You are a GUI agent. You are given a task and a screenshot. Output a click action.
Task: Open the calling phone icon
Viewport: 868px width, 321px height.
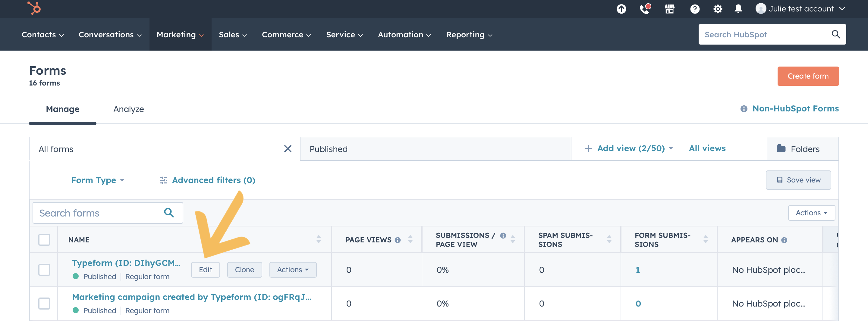click(645, 9)
